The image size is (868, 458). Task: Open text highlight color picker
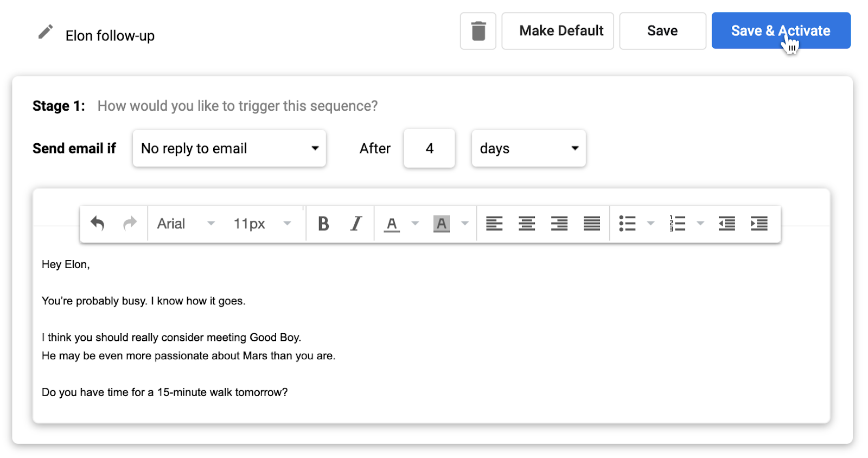point(465,224)
